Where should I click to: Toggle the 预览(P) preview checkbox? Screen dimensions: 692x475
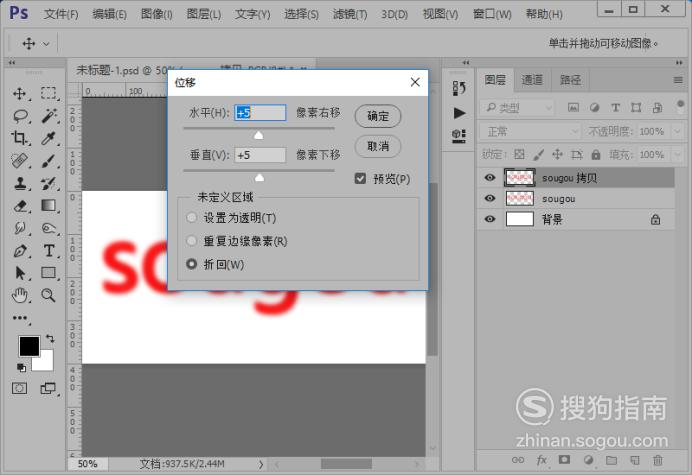coord(360,178)
